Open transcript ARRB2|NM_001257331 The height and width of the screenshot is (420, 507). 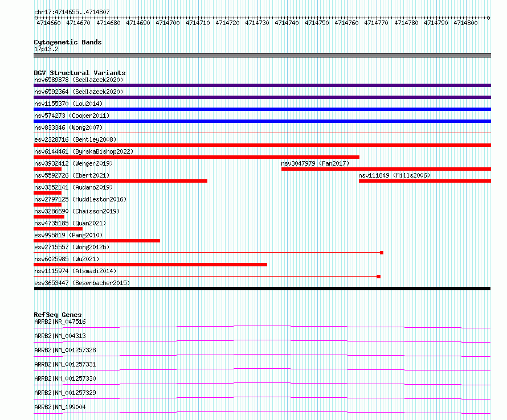click(x=65, y=364)
